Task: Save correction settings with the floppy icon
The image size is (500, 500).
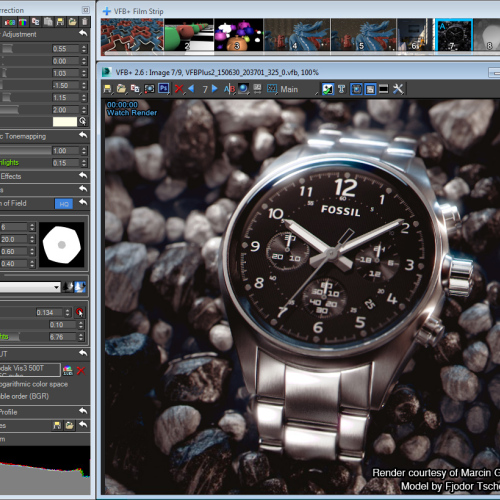Action: [60, 22]
